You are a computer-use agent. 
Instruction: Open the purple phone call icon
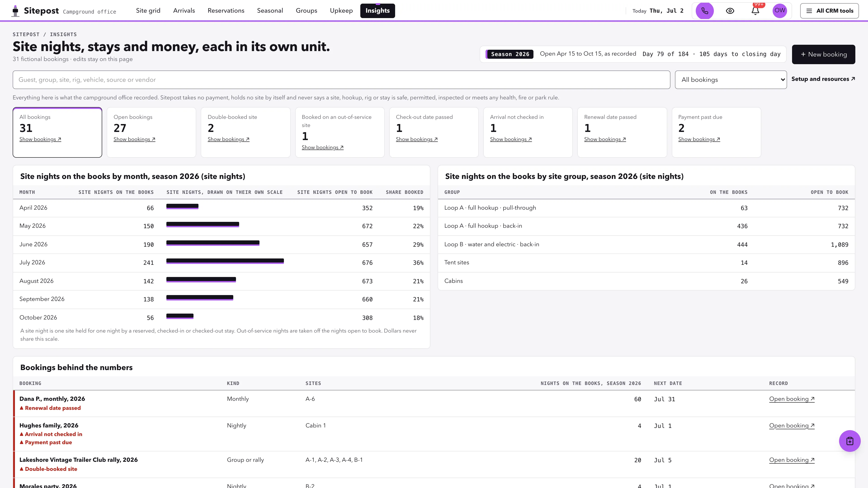[x=705, y=11]
